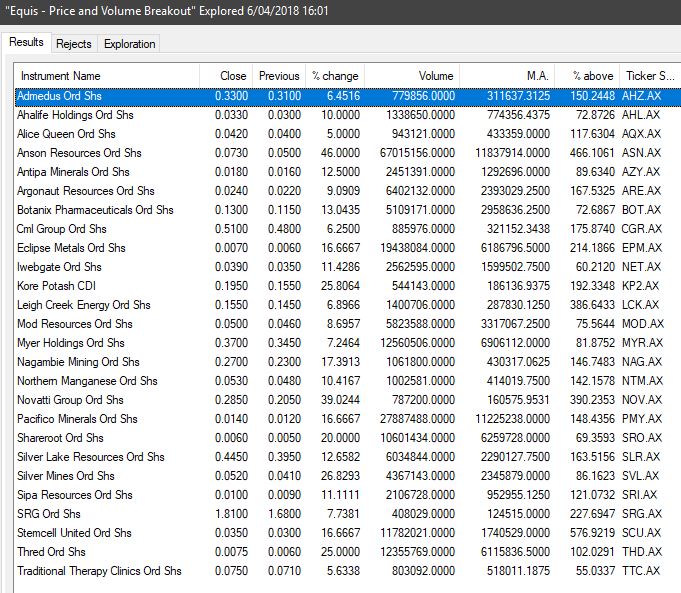The width and height of the screenshot is (681, 593).
Task: Sort by Instrument Name column header
Action: coord(107,76)
